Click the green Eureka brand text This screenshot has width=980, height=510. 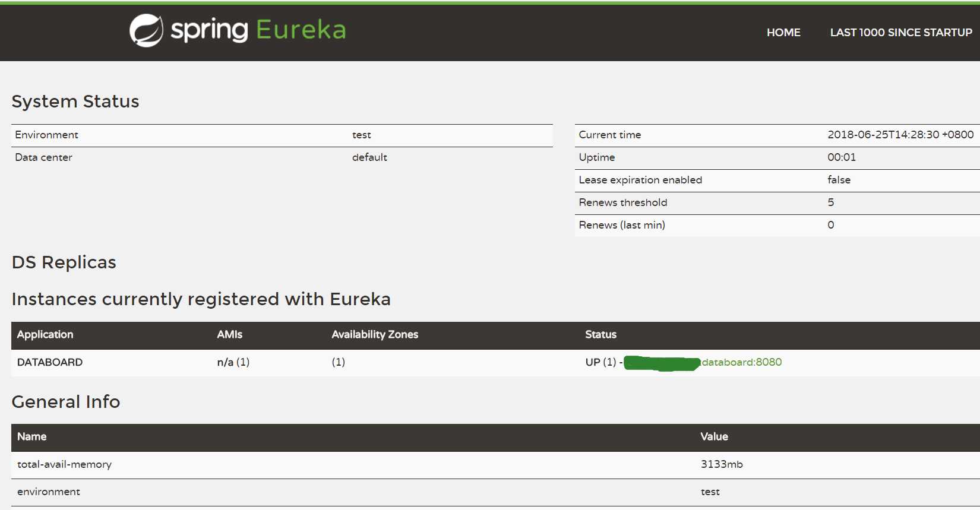click(301, 30)
